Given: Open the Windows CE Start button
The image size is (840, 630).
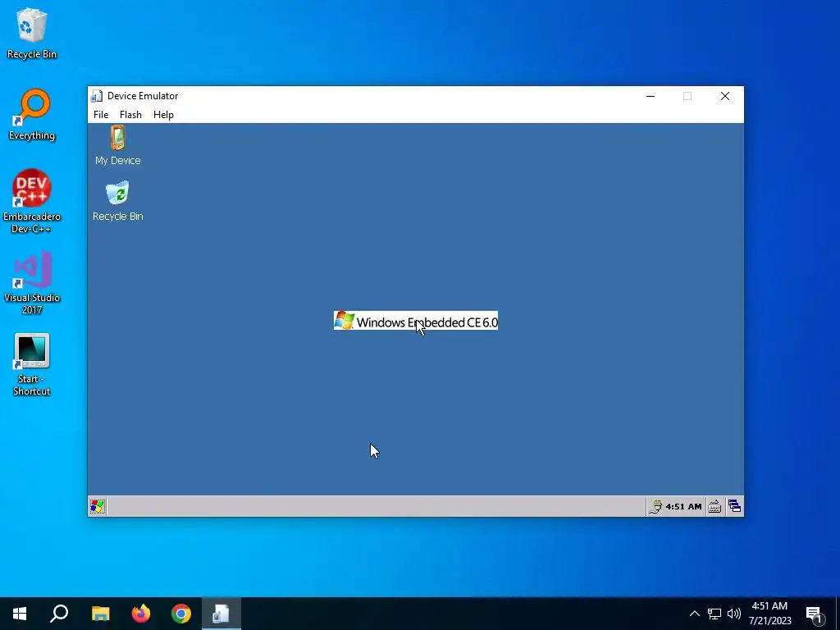Looking at the screenshot, I should click(x=98, y=506).
